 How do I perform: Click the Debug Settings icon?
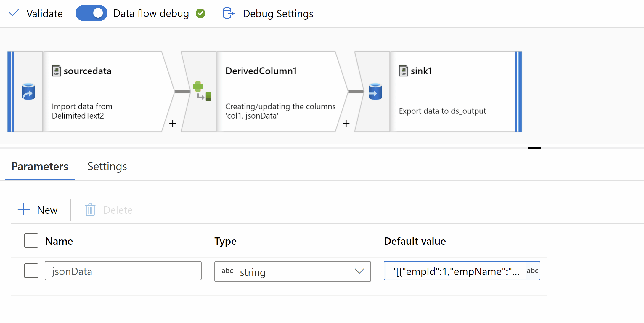click(x=228, y=13)
